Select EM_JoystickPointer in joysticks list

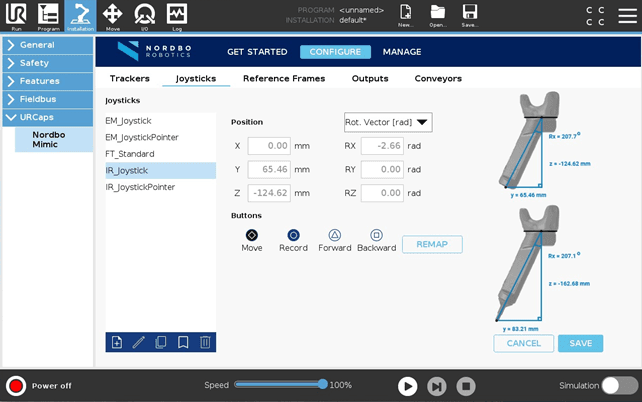[142, 137]
